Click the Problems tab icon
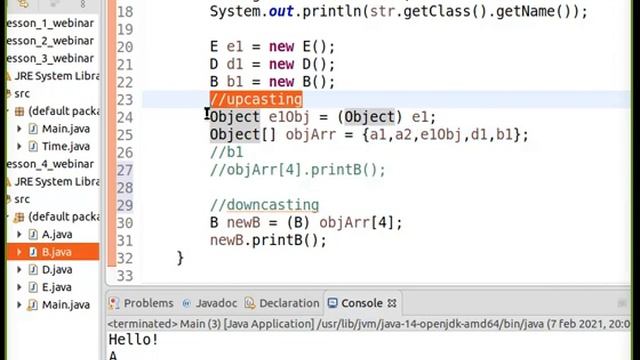This screenshot has width=640, height=360. [114, 303]
